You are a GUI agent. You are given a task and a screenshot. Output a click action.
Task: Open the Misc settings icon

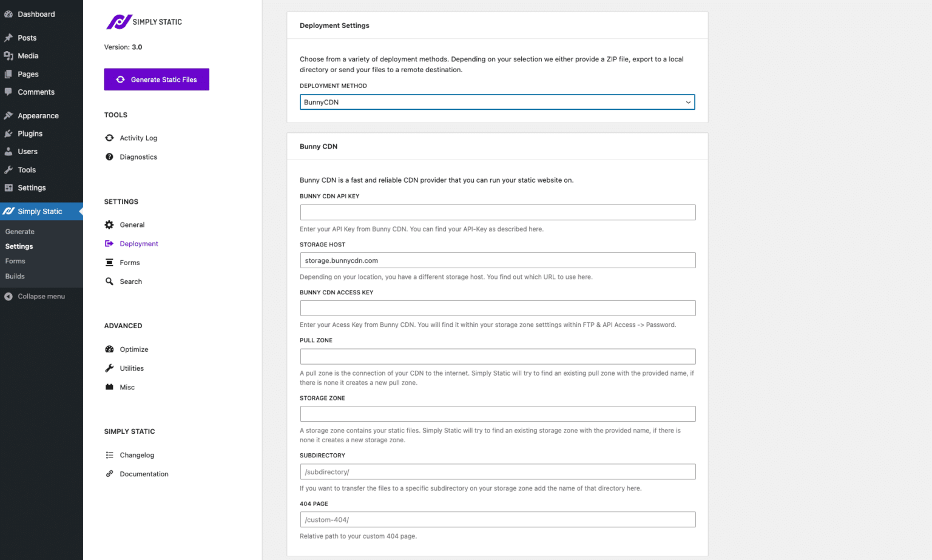(x=109, y=386)
